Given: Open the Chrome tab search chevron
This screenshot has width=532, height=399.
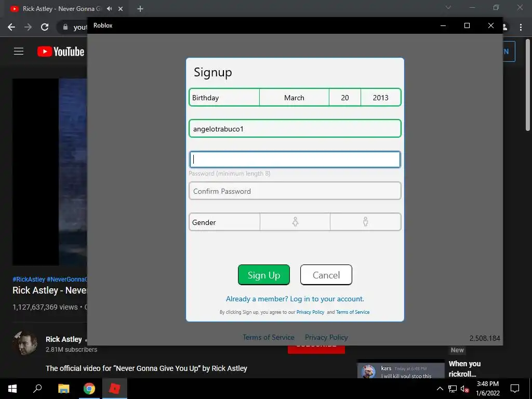Looking at the screenshot, I should (448, 7).
